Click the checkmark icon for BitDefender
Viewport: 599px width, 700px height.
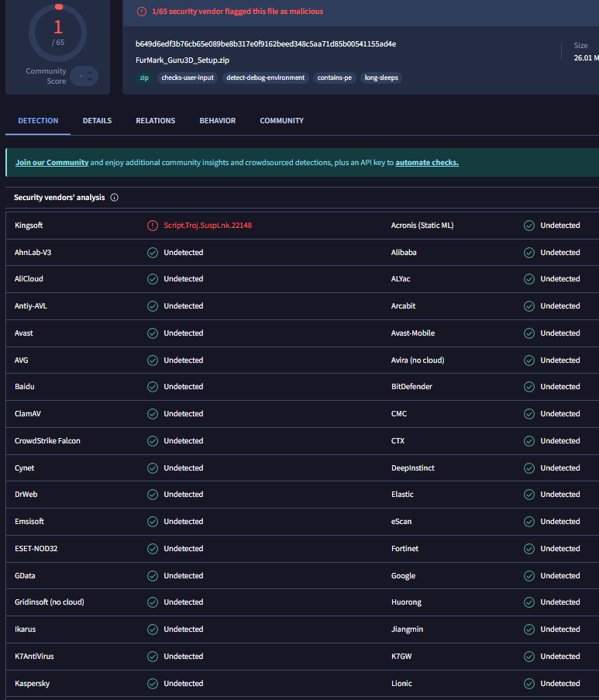[529, 387]
